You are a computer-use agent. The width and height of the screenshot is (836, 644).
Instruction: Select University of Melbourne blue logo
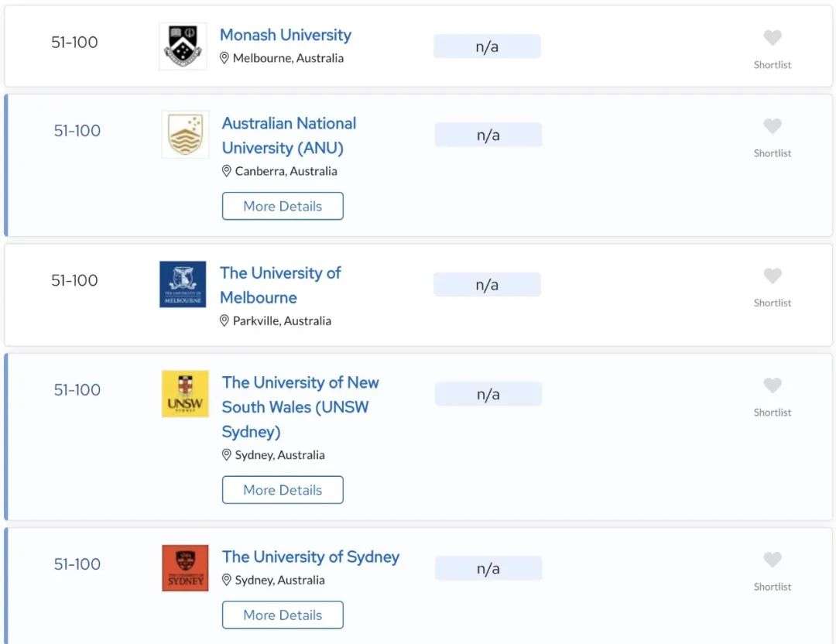183,284
